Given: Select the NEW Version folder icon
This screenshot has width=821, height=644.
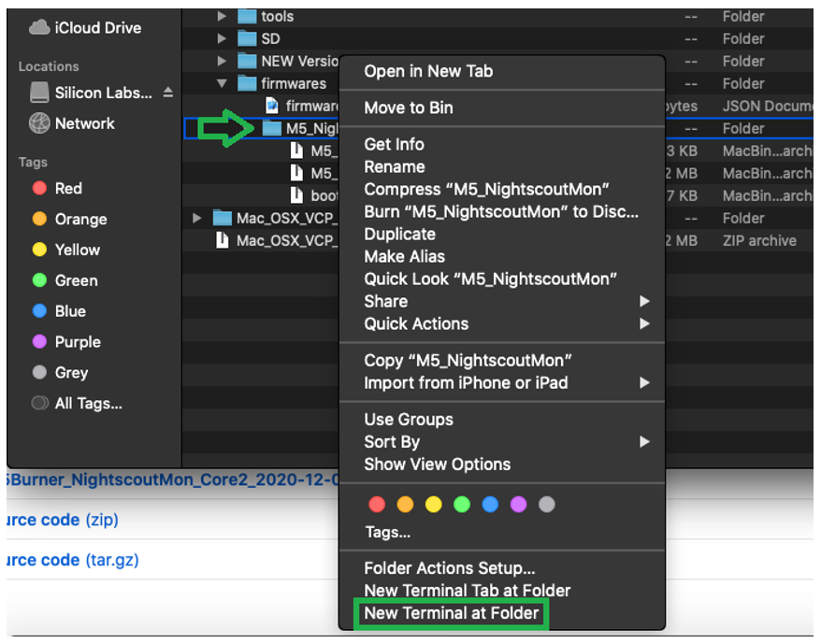Looking at the screenshot, I should 247,62.
